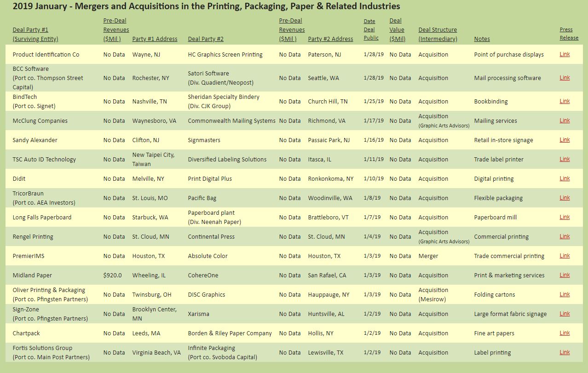This screenshot has width=588, height=373.
Task: Follow the Sandy Alexander press release link
Action: point(565,140)
